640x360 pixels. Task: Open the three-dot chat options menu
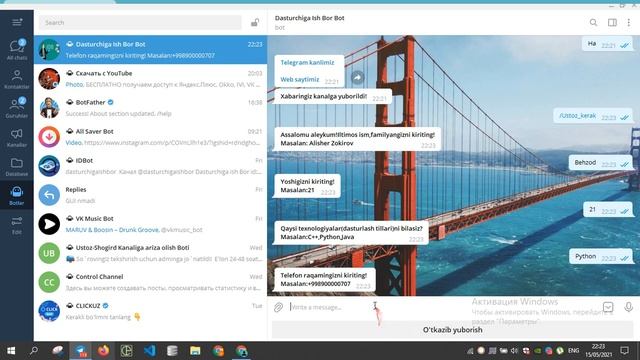[629, 22]
